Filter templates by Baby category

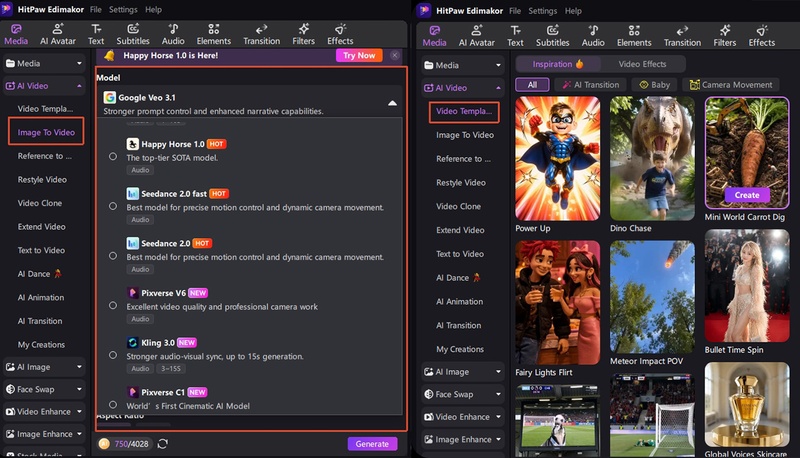point(655,85)
